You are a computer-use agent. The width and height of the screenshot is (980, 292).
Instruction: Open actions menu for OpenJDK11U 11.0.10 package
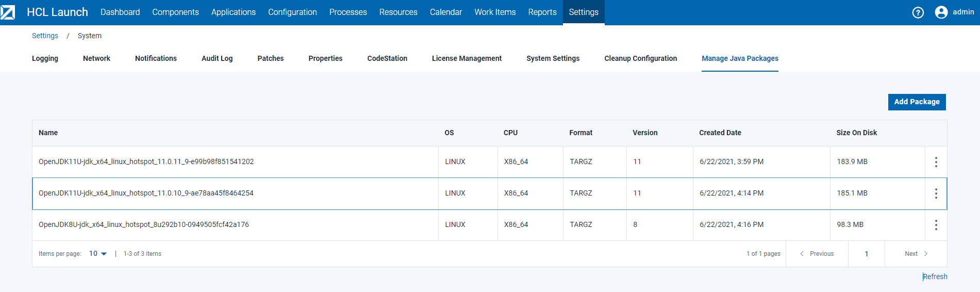936,193
